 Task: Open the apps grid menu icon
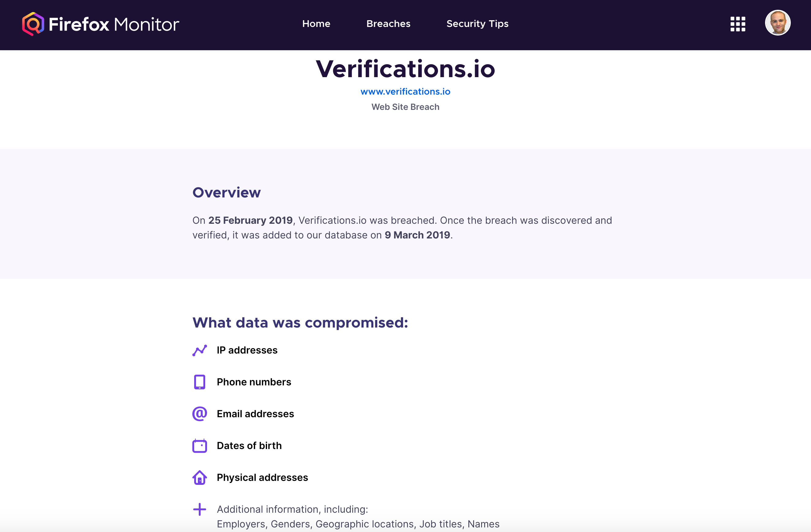pos(738,24)
